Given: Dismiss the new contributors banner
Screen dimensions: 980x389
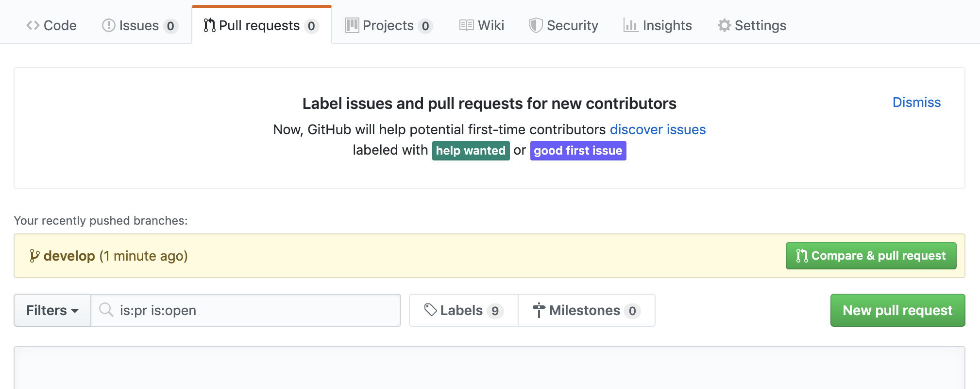Looking at the screenshot, I should tap(916, 102).
